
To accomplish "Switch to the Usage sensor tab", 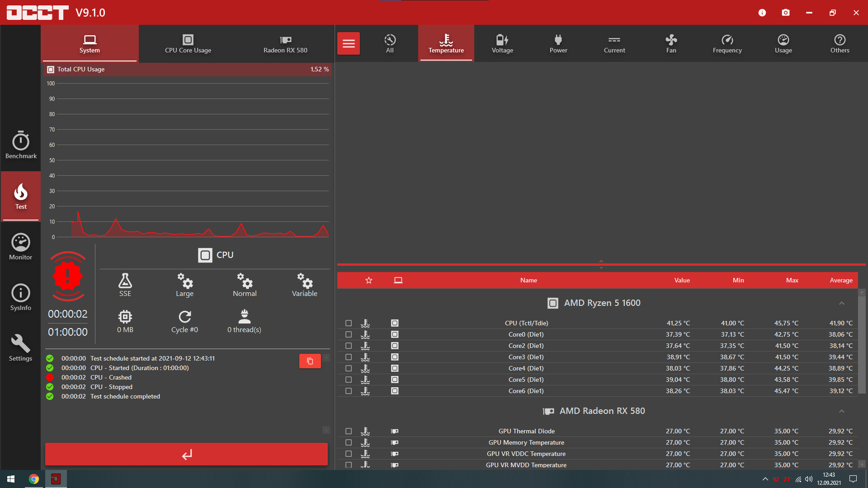I will [x=783, y=43].
